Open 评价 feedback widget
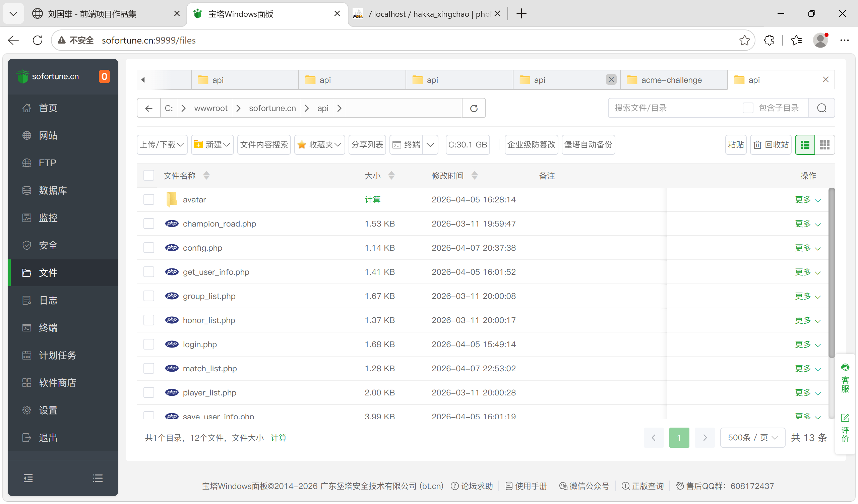Screen dimensions: 858x504 845,428
